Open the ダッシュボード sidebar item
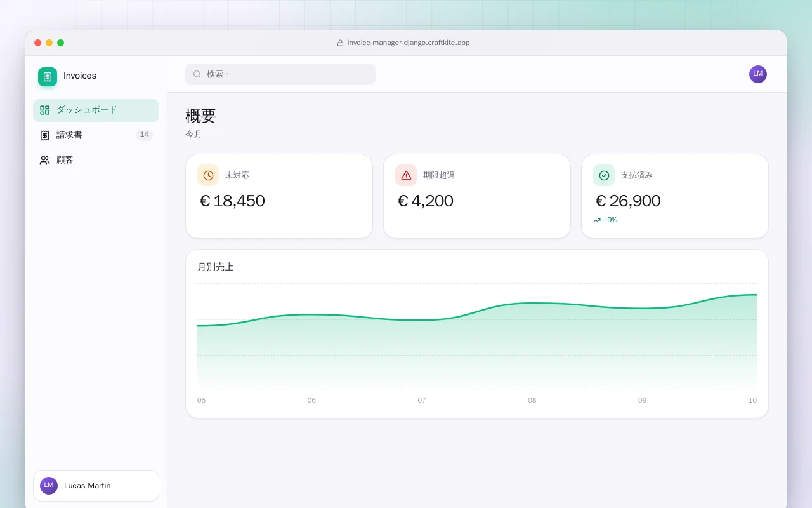812x508 pixels. pyautogui.click(x=96, y=110)
